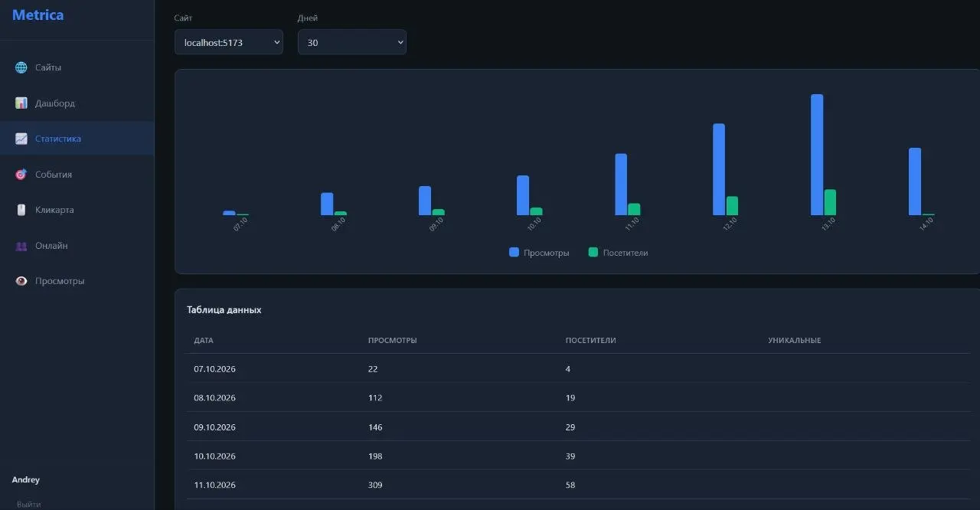
Task: Select the События sidebar item
Action: 54,175
